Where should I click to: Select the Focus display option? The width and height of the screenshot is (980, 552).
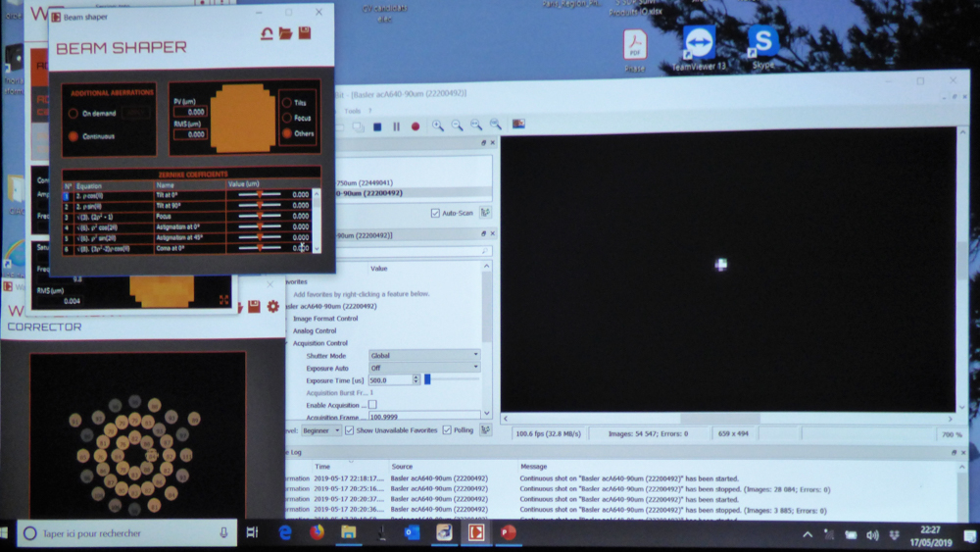point(287,118)
